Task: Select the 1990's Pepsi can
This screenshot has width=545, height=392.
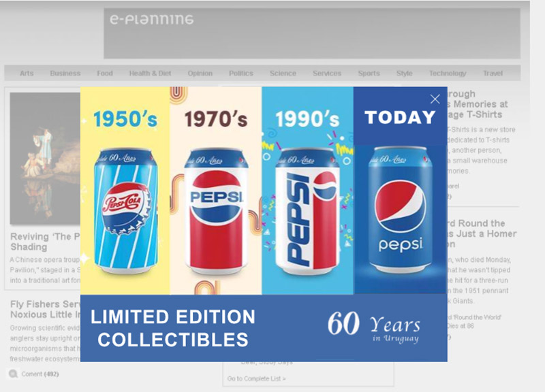Action: pyautogui.click(x=307, y=211)
